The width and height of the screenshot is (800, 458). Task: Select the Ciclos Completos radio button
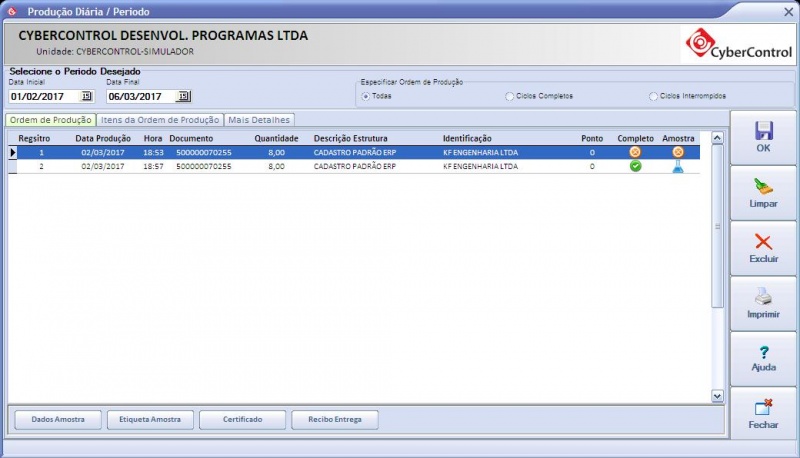pyautogui.click(x=509, y=96)
